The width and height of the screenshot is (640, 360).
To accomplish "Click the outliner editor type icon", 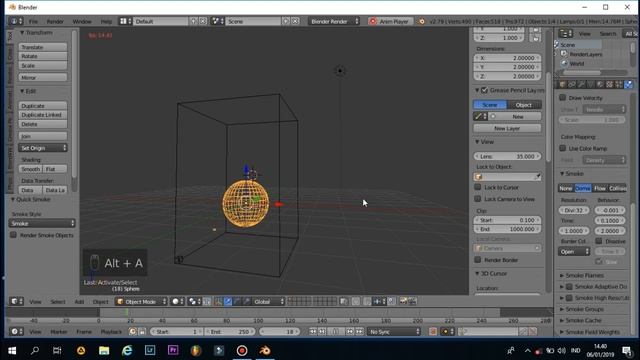I will click(x=565, y=33).
